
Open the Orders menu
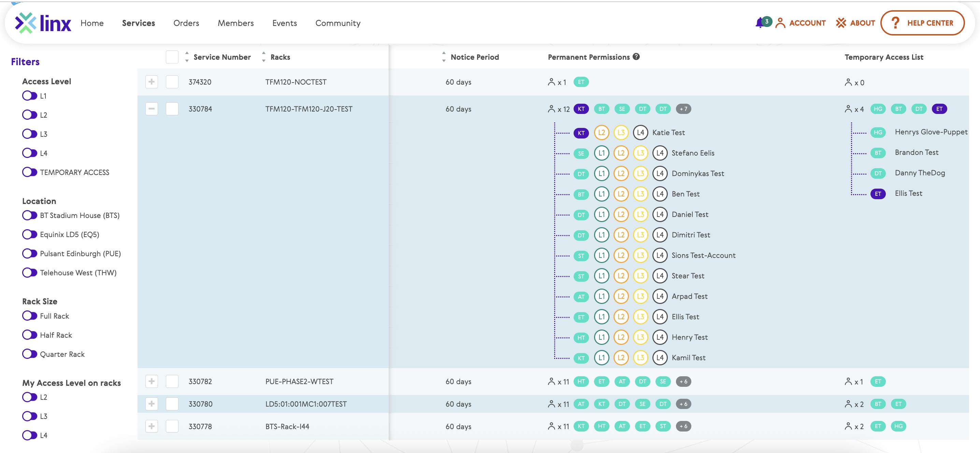pyautogui.click(x=186, y=23)
